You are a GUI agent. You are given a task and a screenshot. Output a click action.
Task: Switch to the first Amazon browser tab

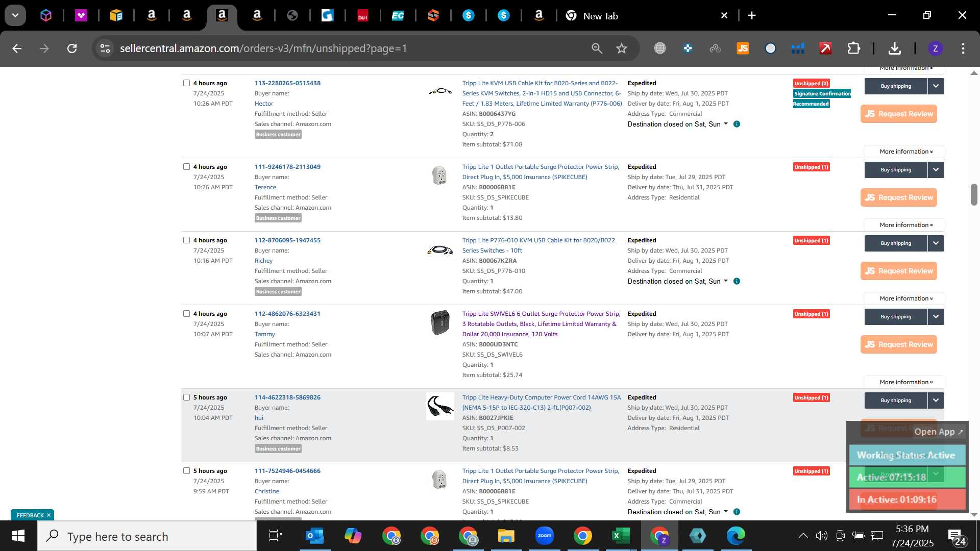151,16
